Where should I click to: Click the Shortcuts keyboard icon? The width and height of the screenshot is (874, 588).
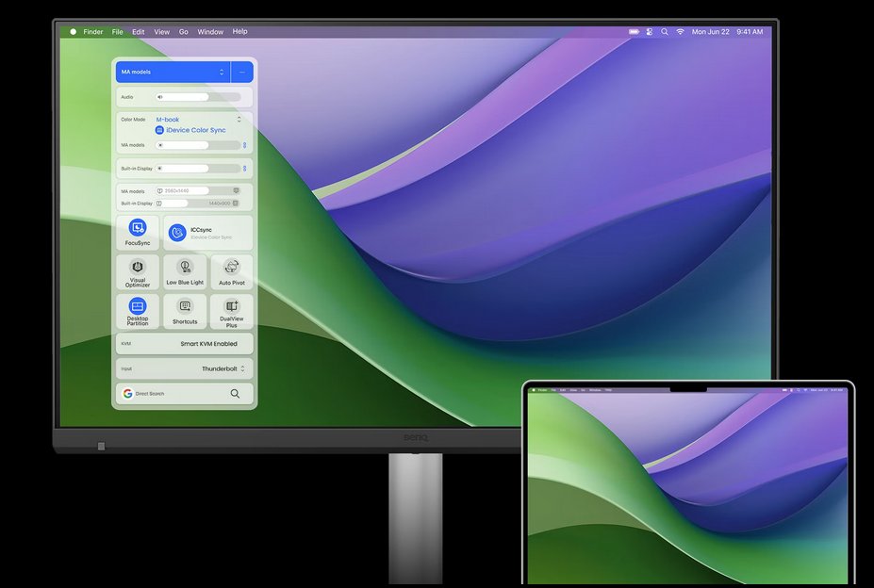pos(185,306)
